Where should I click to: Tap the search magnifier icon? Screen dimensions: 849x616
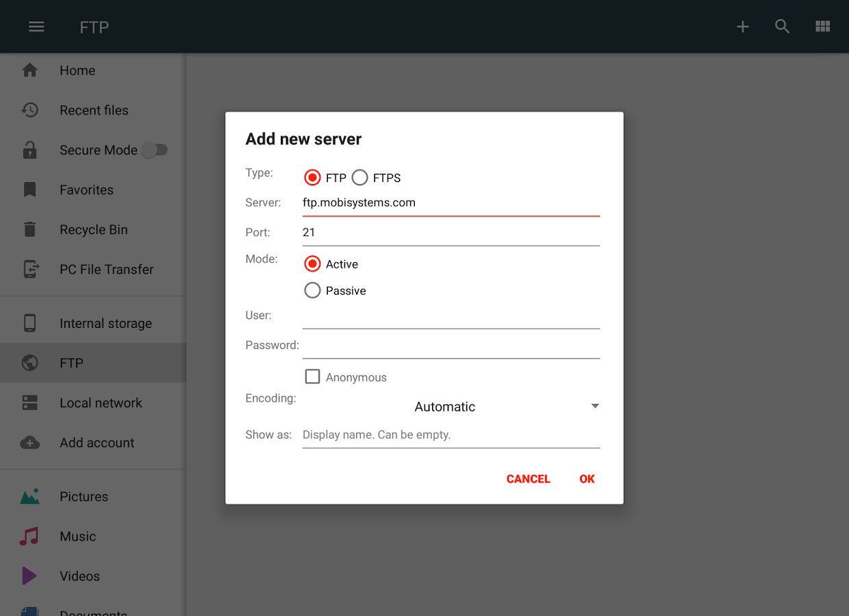pyautogui.click(x=783, y=27)
